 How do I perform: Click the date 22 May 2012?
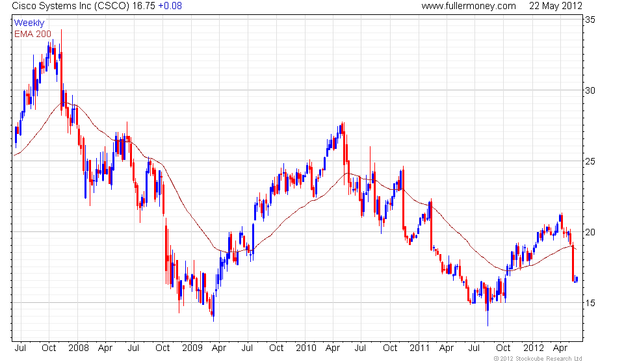click(x=555, y=6)
